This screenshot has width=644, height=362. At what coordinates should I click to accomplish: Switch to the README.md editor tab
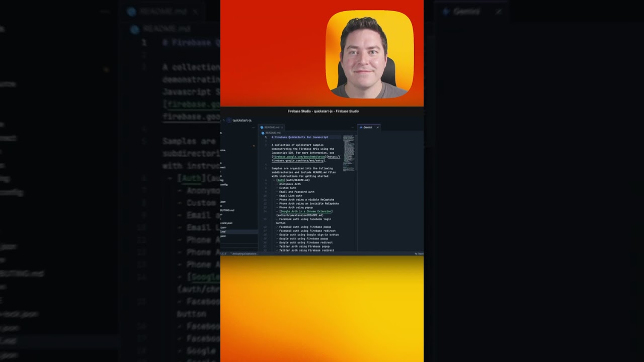[272, 127]
